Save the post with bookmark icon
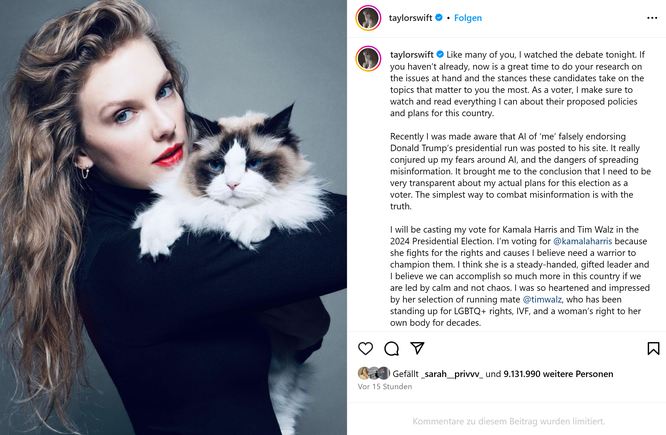Image resolution: width=666 pixels, height=435 pixels. 653,348
